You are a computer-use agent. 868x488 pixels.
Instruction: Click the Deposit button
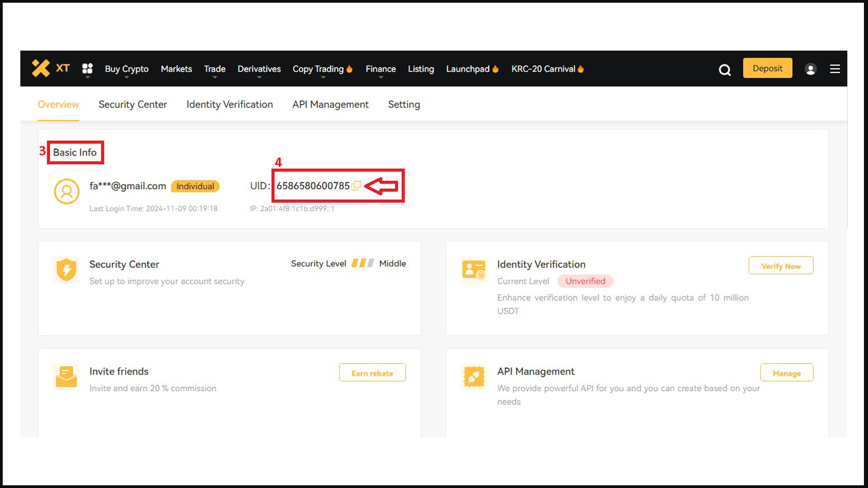[767, 68]
